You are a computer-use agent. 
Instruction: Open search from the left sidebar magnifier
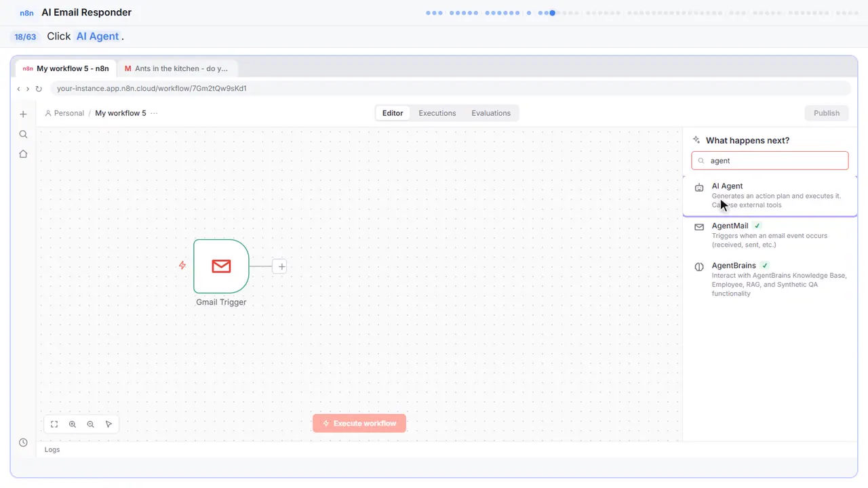tap(23, 134)
